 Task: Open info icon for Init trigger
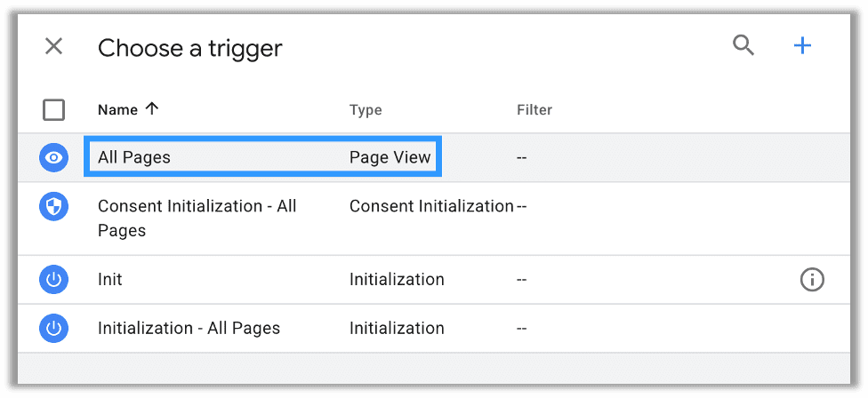click(x=811, y=280)
